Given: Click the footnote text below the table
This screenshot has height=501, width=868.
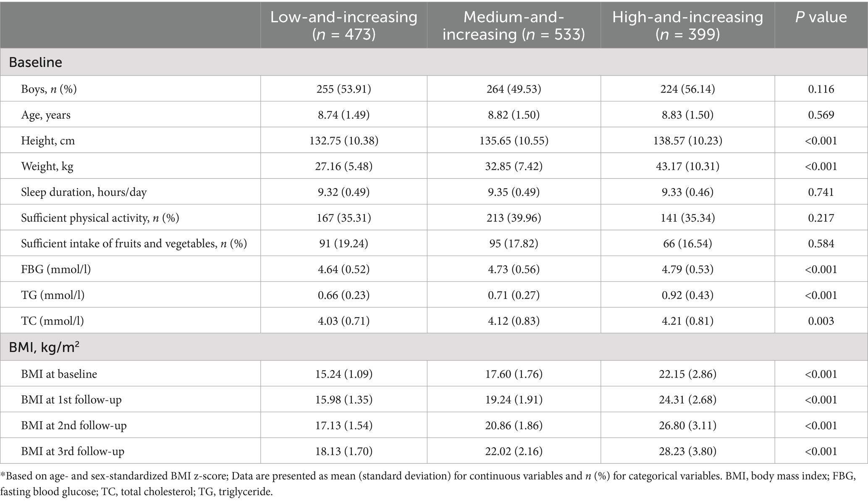Looking at the screenshot, I should [427, 484].
